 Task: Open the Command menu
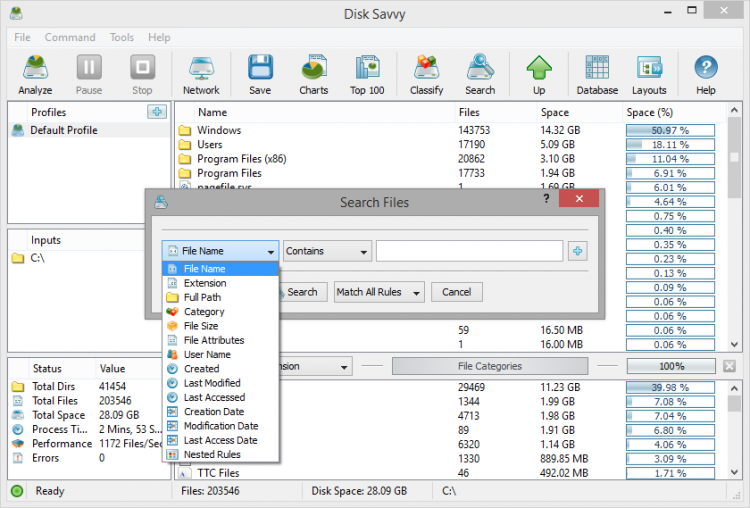[70, 37]
